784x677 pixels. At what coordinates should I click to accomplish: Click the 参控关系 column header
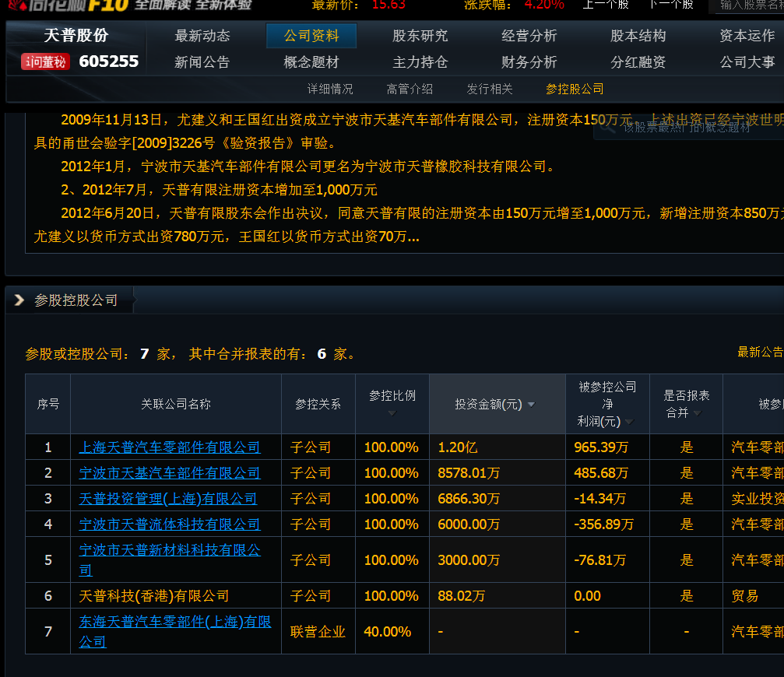318,404
